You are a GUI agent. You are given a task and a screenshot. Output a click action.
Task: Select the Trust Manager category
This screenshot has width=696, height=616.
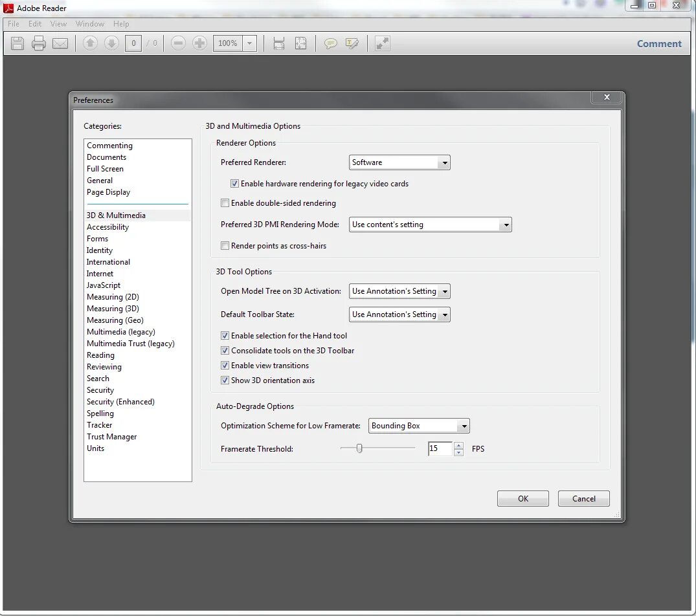click(x=112, y=437)
